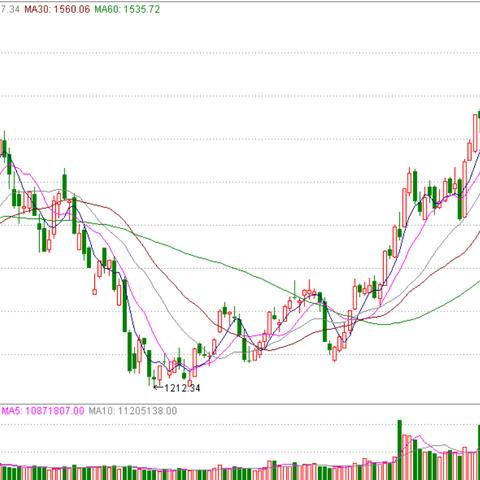This screenshot has width=480, height=480.
Task: Click the arrow pointing to 1212.34 low
Action: (158, 387)
